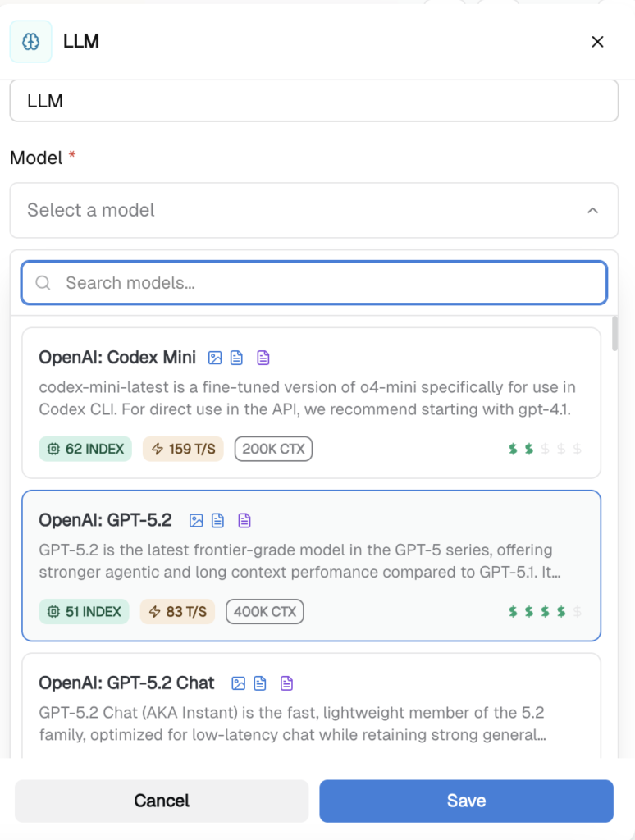Image resolution: width=635 pixels, height=840 pixels.
Task: Click the blue document icon beside OpenAI: GPT-5.2
Action: (217, 520)
